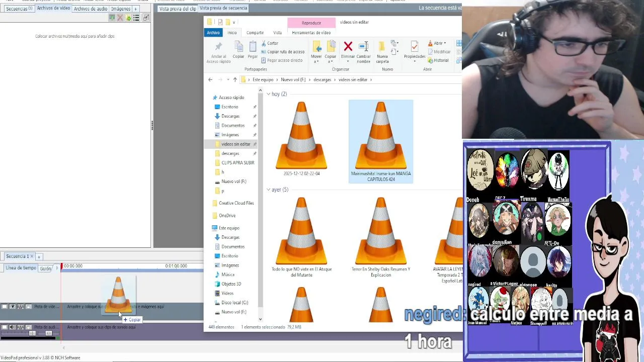Collapse the hoy (2) group

click(268, 94)
